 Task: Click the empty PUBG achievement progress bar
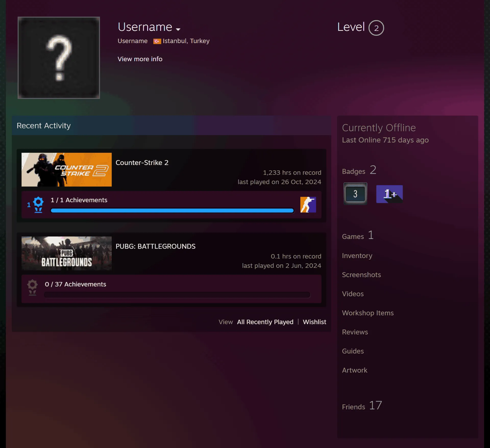[x=177, y=295]
